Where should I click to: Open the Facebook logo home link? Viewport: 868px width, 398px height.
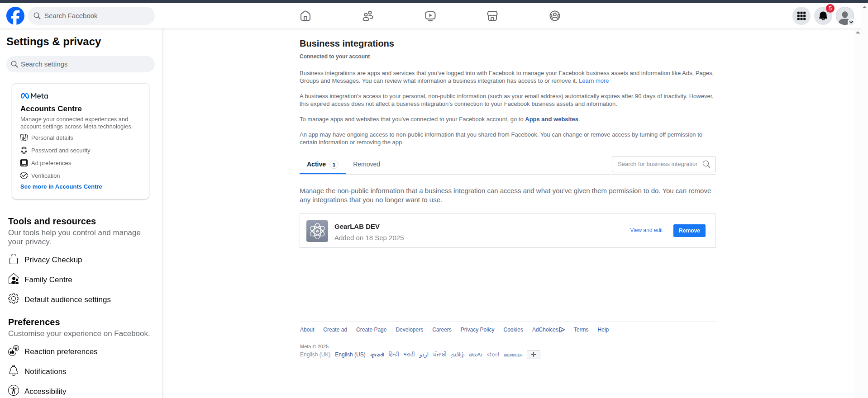pos(15,16)
